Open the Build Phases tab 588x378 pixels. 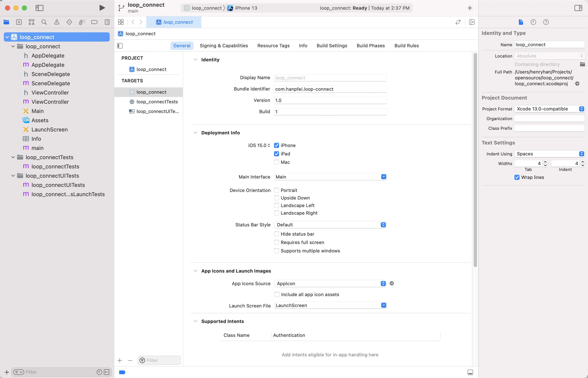coord(371,46)
